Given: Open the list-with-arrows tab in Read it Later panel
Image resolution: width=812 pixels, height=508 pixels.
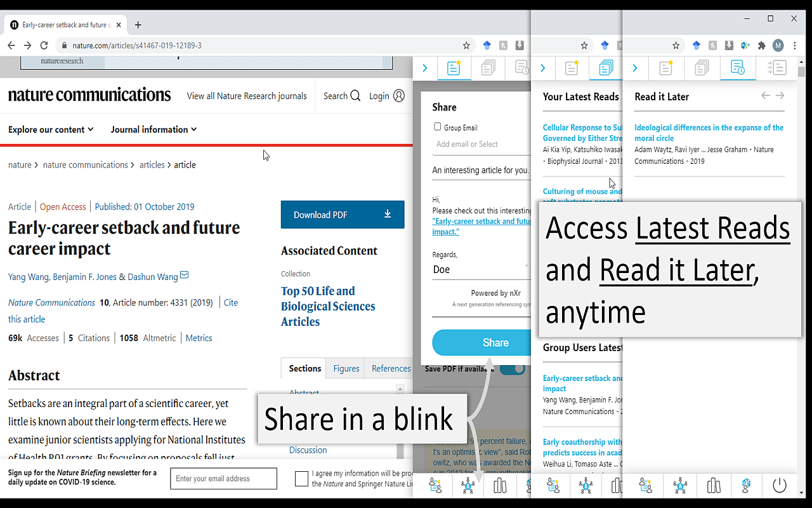Looking at the screenshot, I should point(776,68).
